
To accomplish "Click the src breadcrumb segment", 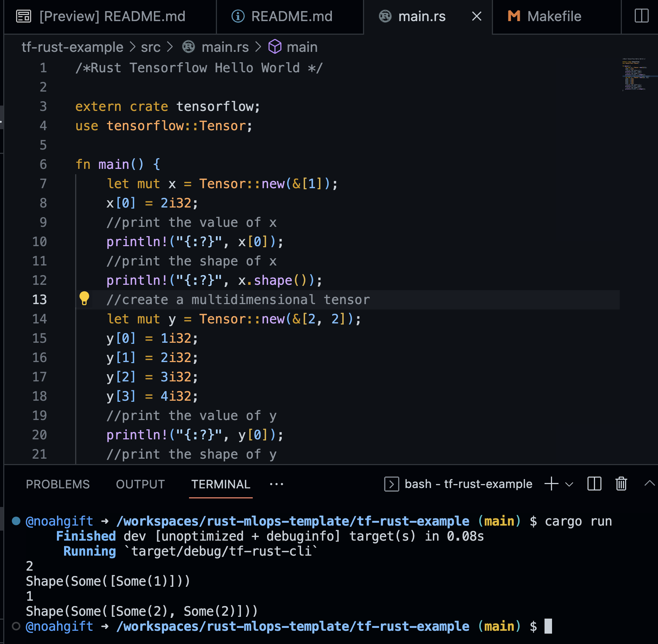I will click(x=151, y=47).
